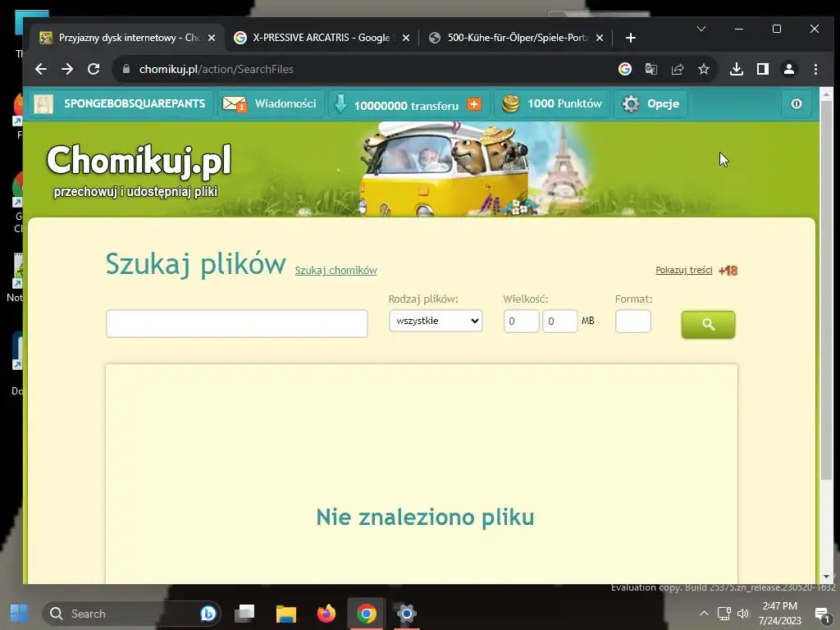Click the site lock icon

coord(126,69)
